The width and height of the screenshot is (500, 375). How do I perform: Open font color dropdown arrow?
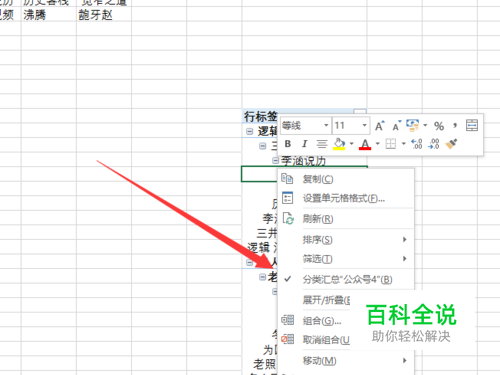[x=377, y=144]
